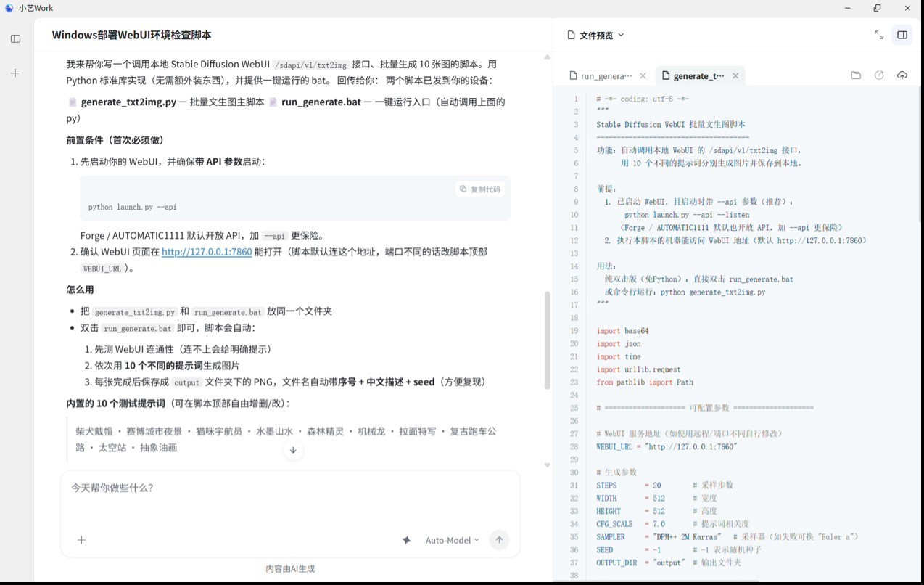The width and height of the screenshot is (924, 585).
Task: Close the run_genera… tab
Action: tap(643, 75)
